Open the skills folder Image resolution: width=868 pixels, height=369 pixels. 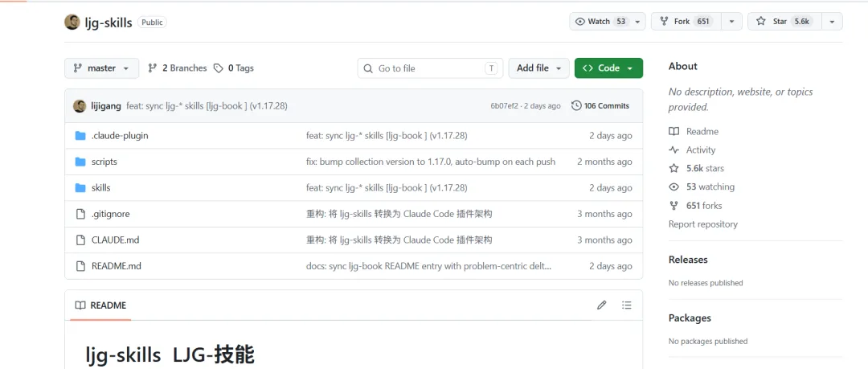[x=100, y=188]
